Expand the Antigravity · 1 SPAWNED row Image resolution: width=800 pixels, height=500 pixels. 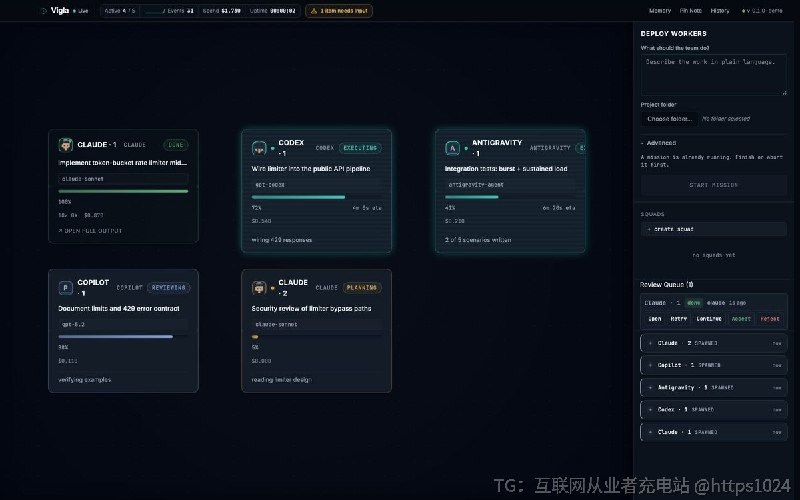click(713, 388)
